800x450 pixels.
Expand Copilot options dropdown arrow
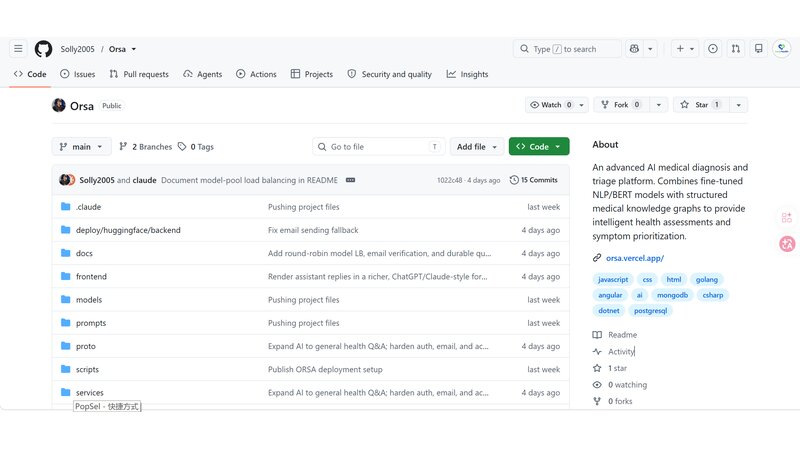[650, 49]
